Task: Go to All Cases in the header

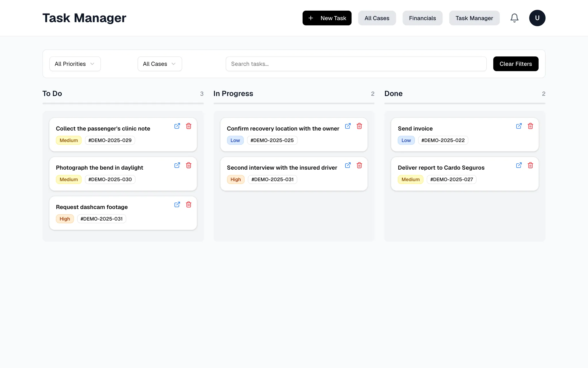Action: (377, 18)
